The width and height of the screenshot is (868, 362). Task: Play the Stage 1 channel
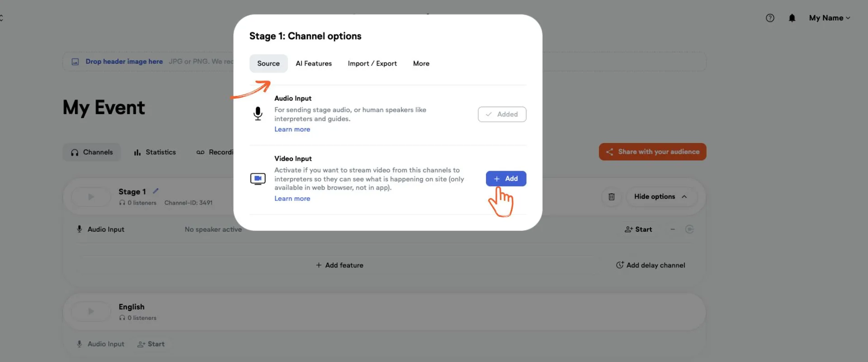pyautogui.click(x=91, y=197)
